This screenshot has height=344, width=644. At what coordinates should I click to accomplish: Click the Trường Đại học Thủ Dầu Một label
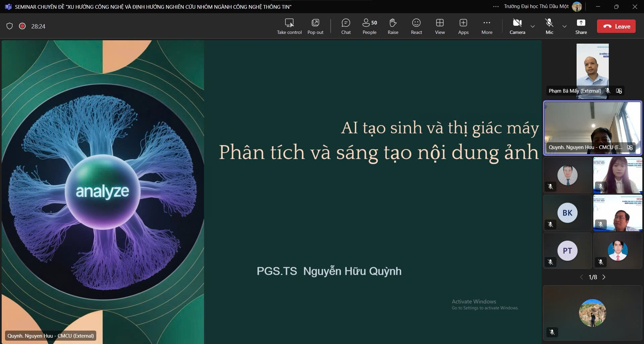pyautogui.click(x=536, y=6)
